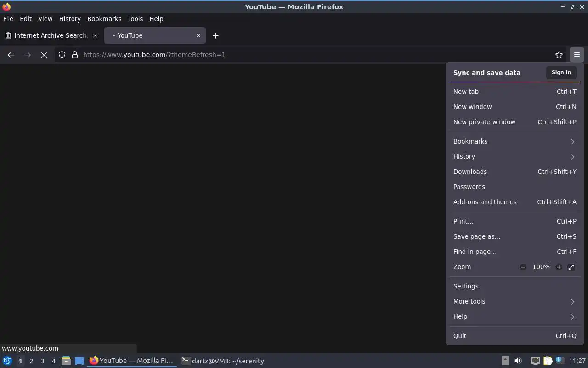
Task: Expand the History submenu in panel
Action: pos(515,156)
